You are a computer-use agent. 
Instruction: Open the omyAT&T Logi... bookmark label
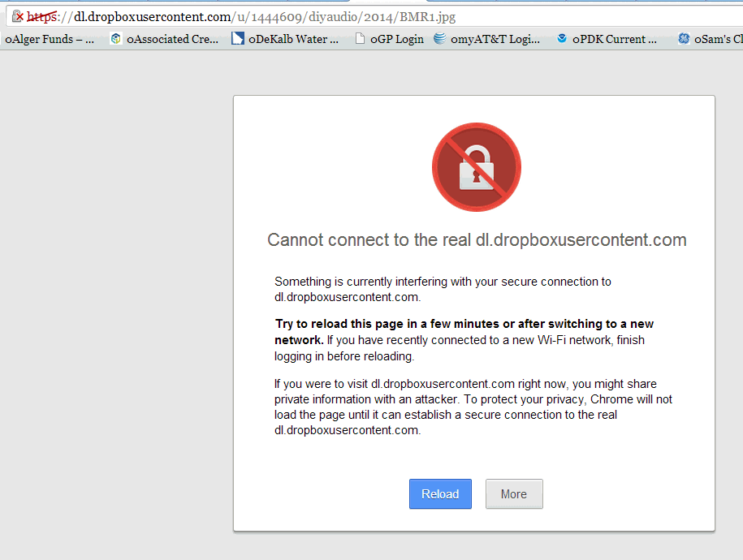[x=495, y=39]
